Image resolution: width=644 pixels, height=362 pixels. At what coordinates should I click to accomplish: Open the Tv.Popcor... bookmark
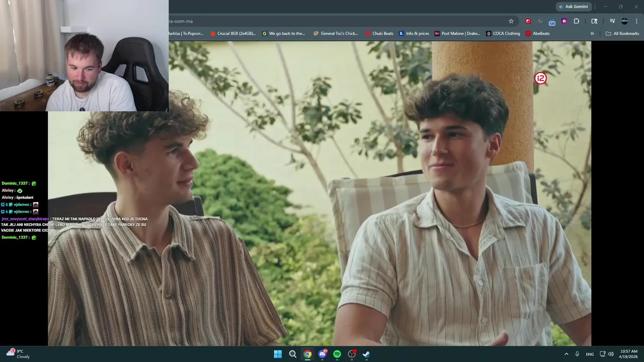186,34
